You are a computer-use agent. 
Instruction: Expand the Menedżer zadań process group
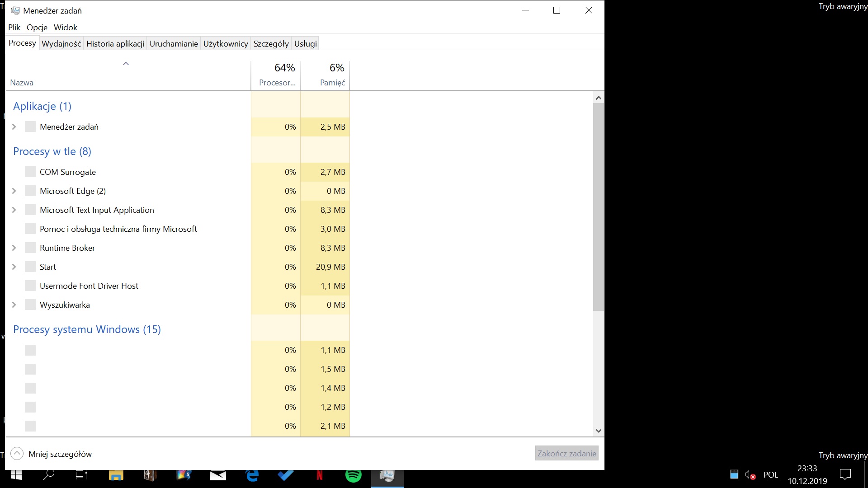pos(14,127)
